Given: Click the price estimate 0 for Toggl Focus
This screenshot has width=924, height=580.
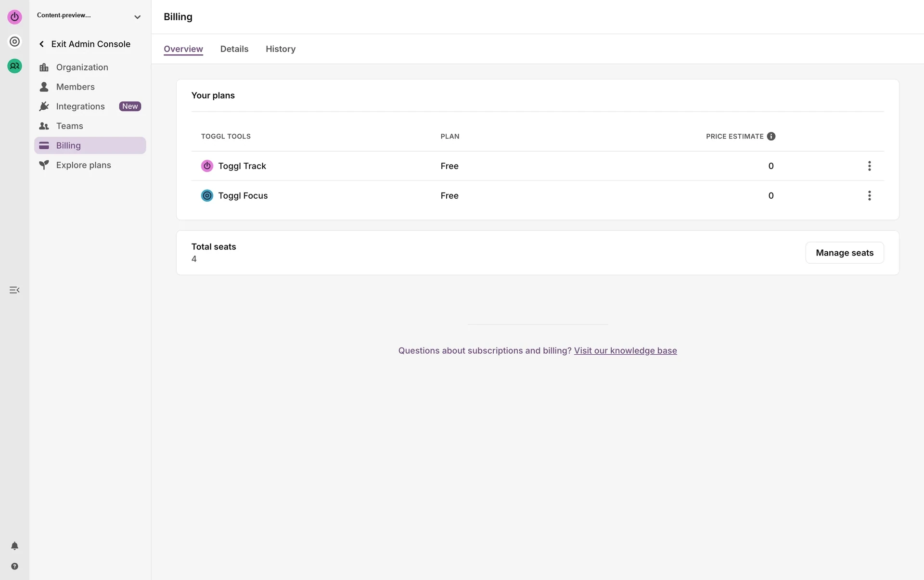Looking at the screenshot, I should (x=771, y=196).
